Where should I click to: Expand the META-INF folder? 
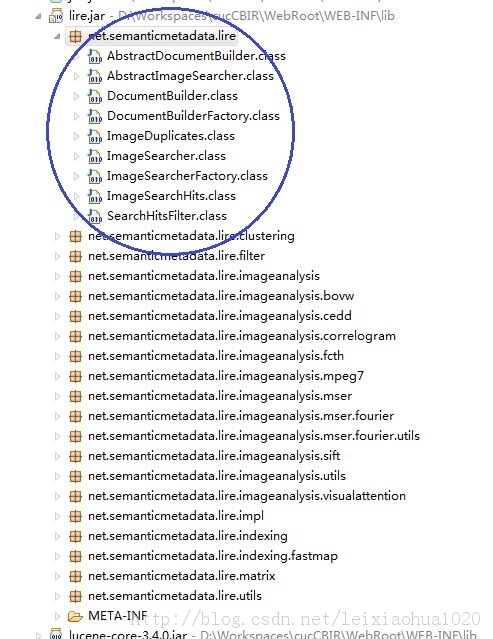[x=57, y=616]
